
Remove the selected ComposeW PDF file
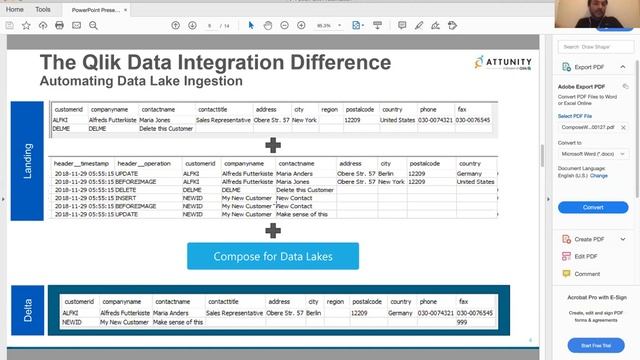(623, 127)
